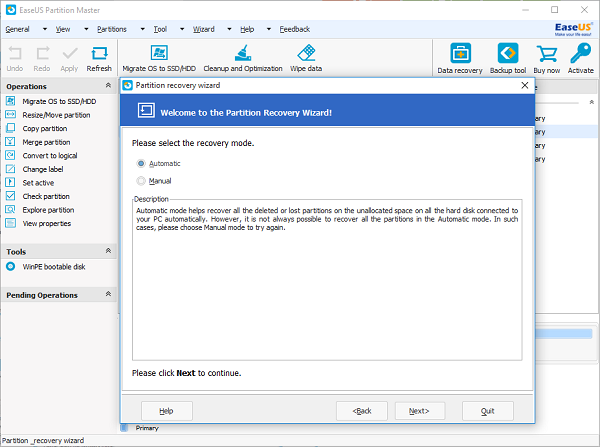600x447 pixels.
Task: Open the dropdown arrow next to General
Action: 45,29
